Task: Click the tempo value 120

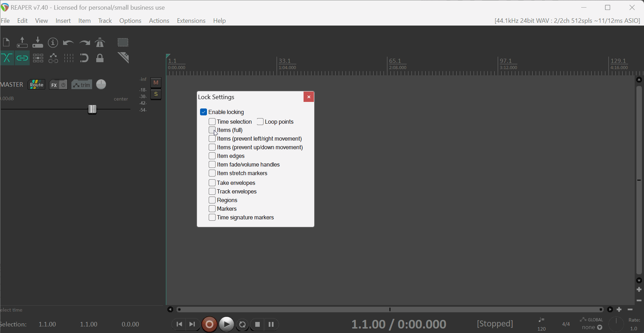Action: [x=542, y=329]
